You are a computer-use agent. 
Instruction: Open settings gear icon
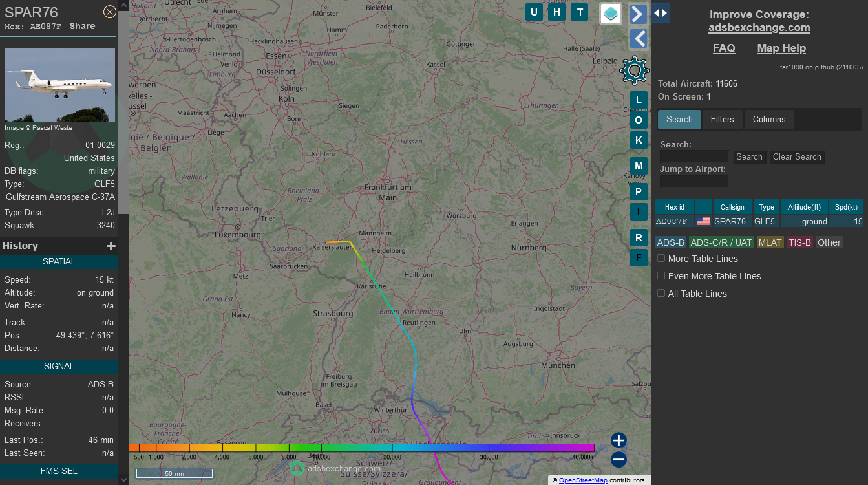pyautogui.click(x=634, y=70)
